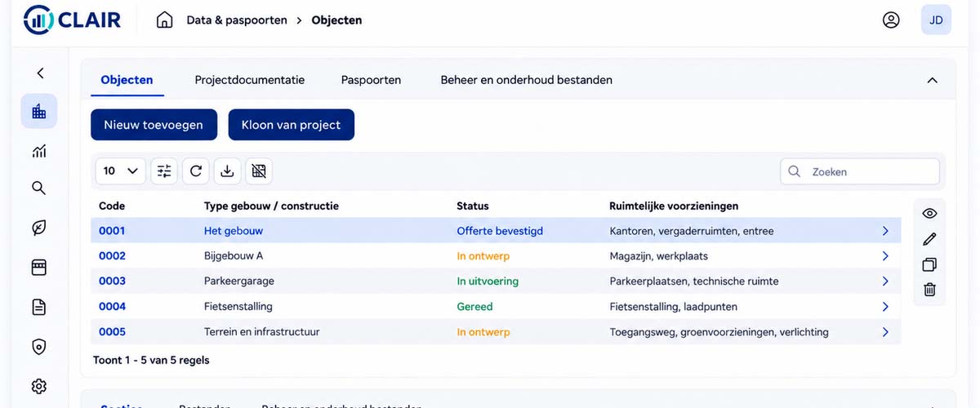Open object code 0005

[112, 332]
